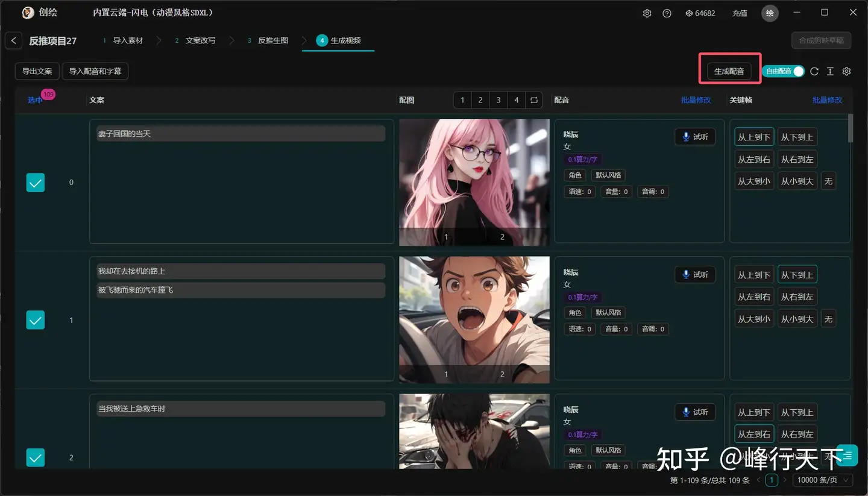Open the user avatar 绘
The height and width of the screenshot is (496, 868).
pos(770,13)
